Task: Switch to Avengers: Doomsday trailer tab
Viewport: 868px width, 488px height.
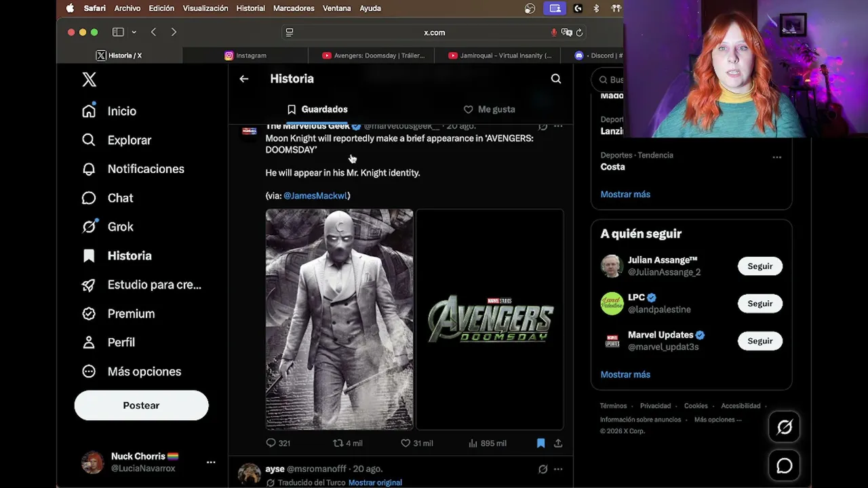Action: [x=372, y=56]
